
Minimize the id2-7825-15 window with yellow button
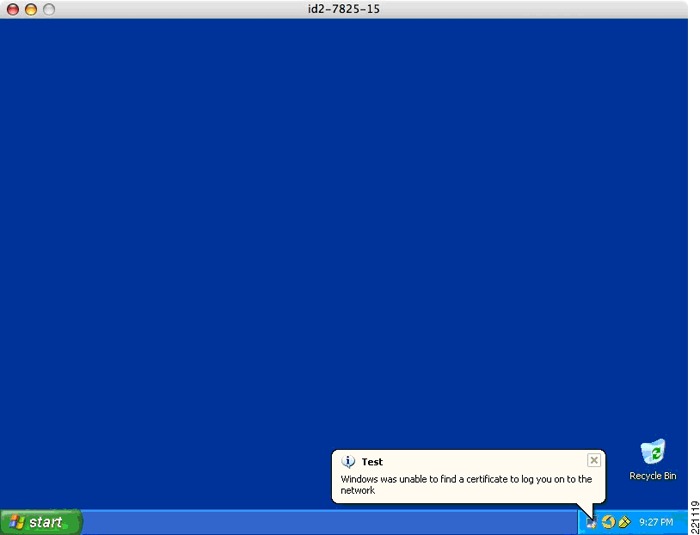point(31,9)
